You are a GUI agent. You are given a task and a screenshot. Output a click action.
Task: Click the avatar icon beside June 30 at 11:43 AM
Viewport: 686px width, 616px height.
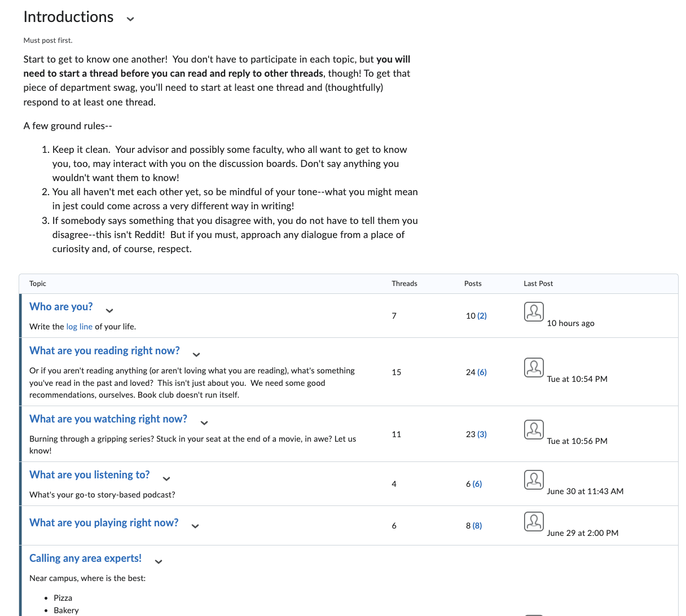(x=534, y=479)
